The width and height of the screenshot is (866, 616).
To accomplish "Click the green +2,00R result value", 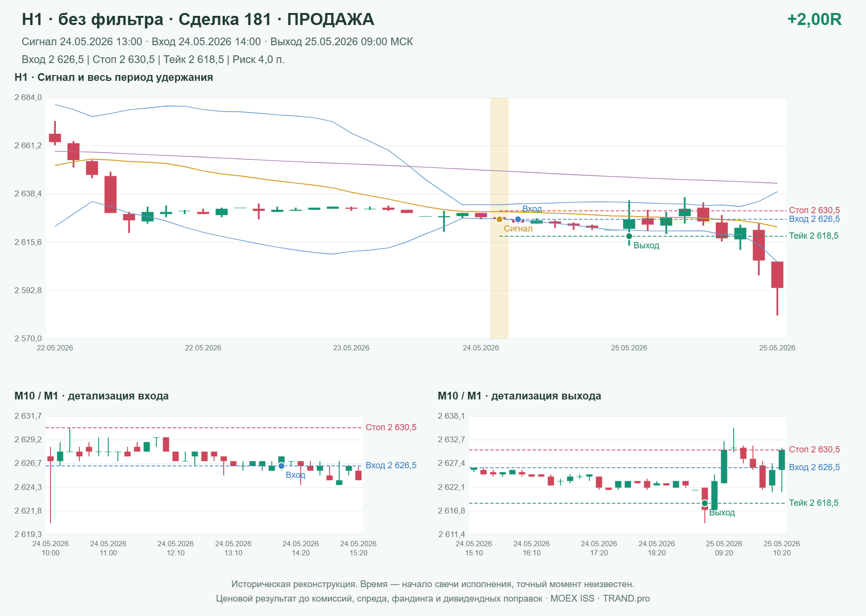I will (814, 19).
